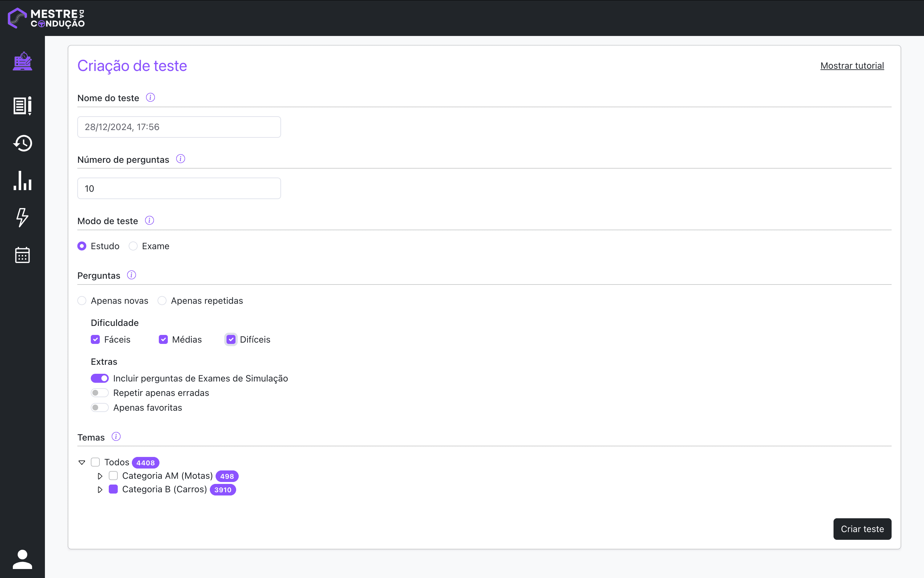Click the 498 badge for Motas

pos(227,476)
